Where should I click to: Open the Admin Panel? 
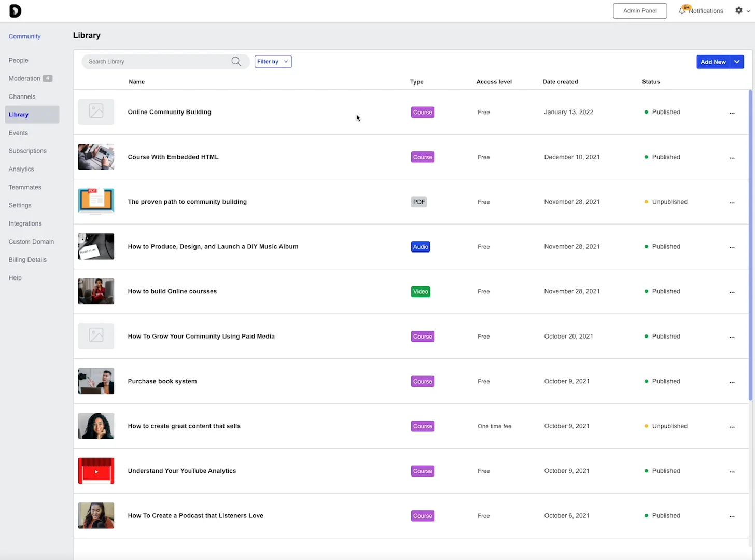[x=640, y=11]
